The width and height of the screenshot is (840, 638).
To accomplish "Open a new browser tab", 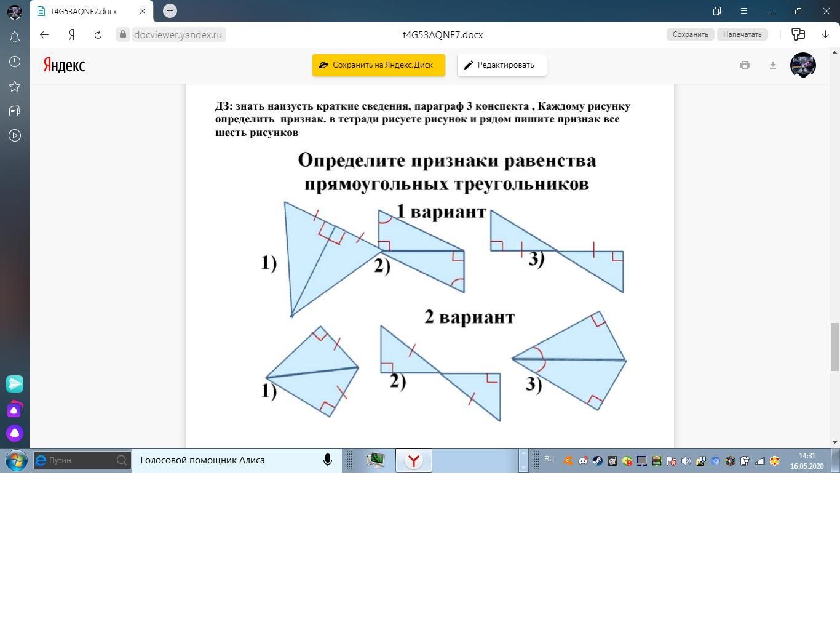I will click(170, 10).
